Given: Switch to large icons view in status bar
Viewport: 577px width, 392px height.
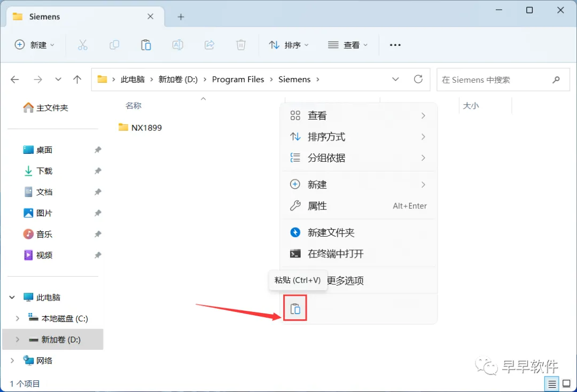Looking at the screenshot, I should 567,384.
